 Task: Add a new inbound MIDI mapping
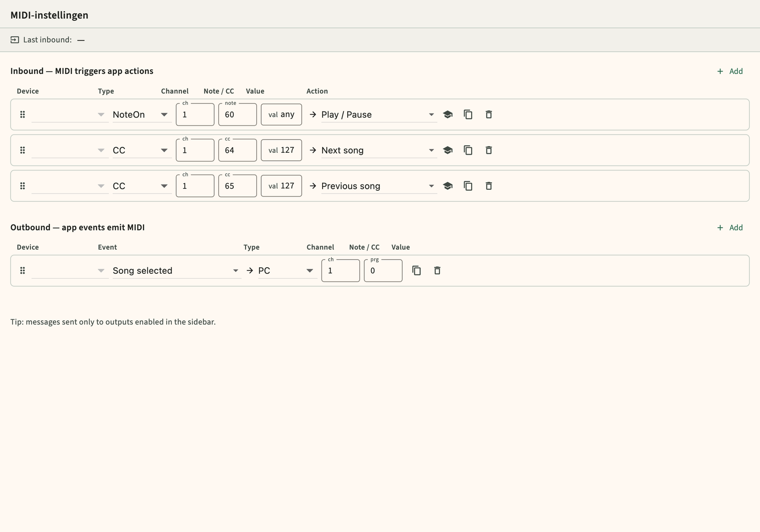[730, 71]
